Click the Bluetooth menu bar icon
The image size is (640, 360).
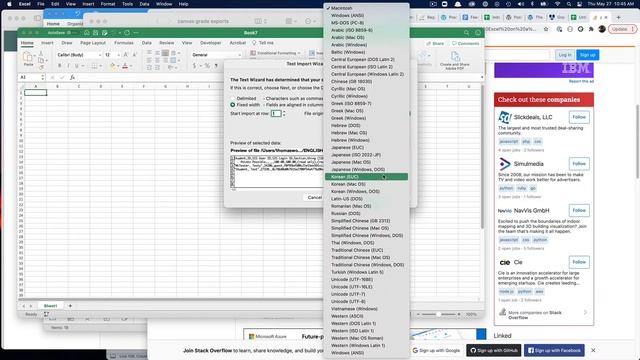click(x=532, y=4)
